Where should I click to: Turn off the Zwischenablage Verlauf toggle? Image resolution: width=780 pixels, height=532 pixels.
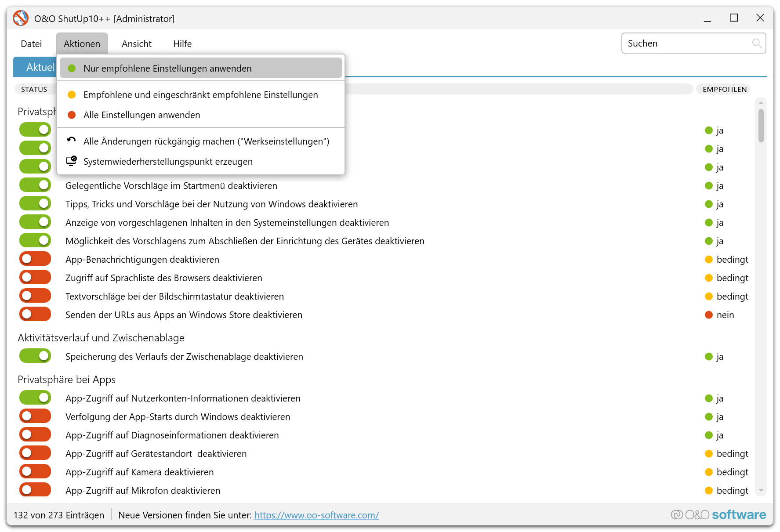pos(35,356)
